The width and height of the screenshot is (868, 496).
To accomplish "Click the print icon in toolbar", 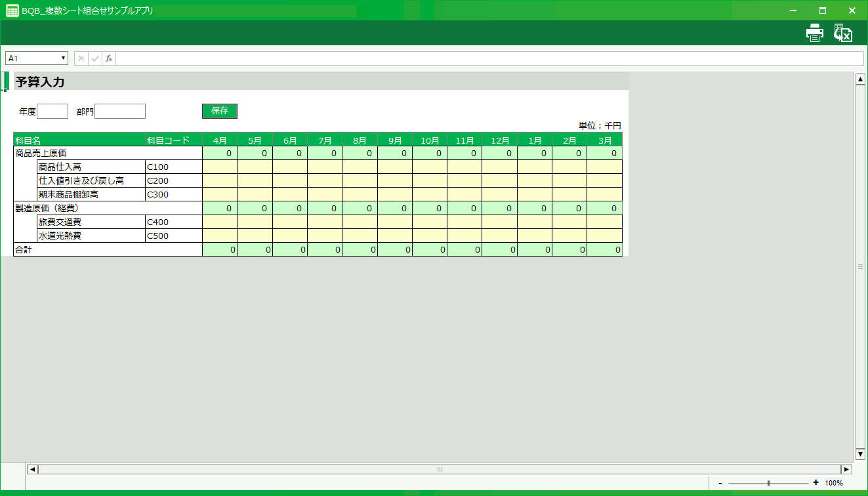I will pyautogui.click(x=814, y=33).
